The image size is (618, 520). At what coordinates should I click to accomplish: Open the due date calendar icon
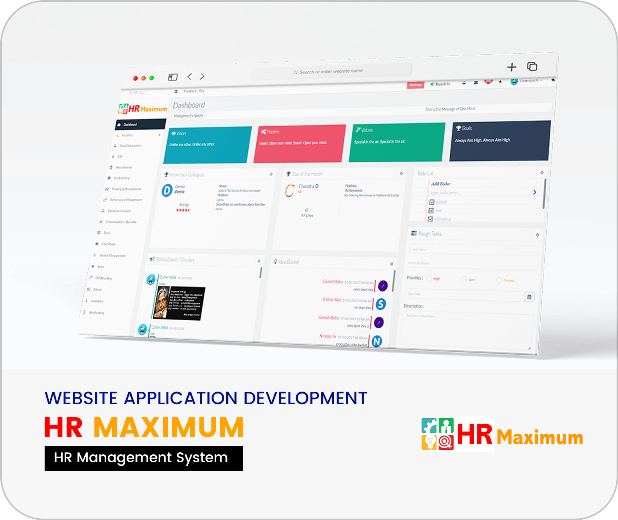[529, 296]
